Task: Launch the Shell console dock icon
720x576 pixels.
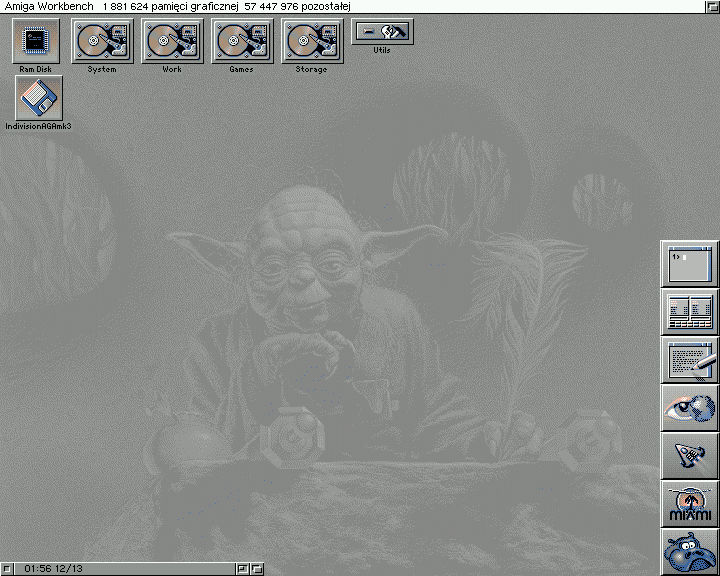Action: pos(689,264)
